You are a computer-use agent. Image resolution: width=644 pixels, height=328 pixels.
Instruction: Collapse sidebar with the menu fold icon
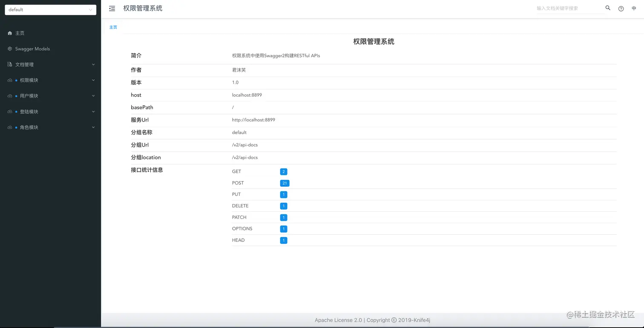coord(112,9)
